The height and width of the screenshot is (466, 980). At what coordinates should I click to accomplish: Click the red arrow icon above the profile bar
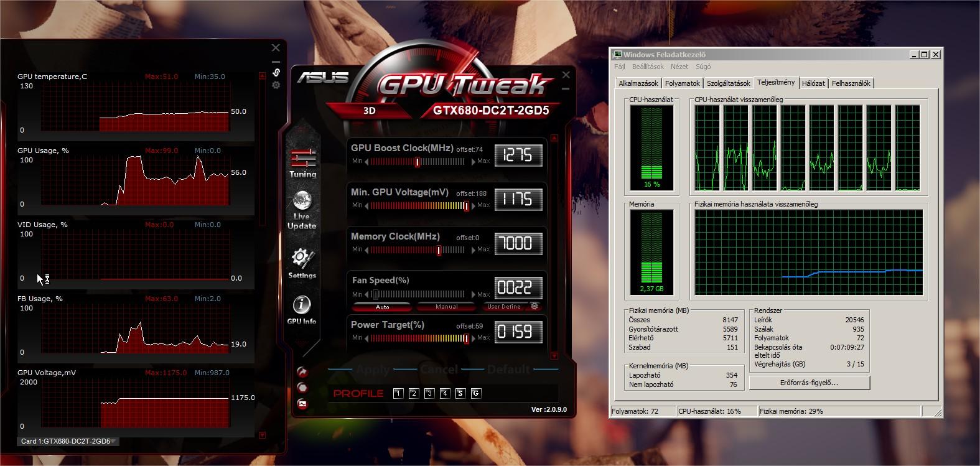pos(302,372)
